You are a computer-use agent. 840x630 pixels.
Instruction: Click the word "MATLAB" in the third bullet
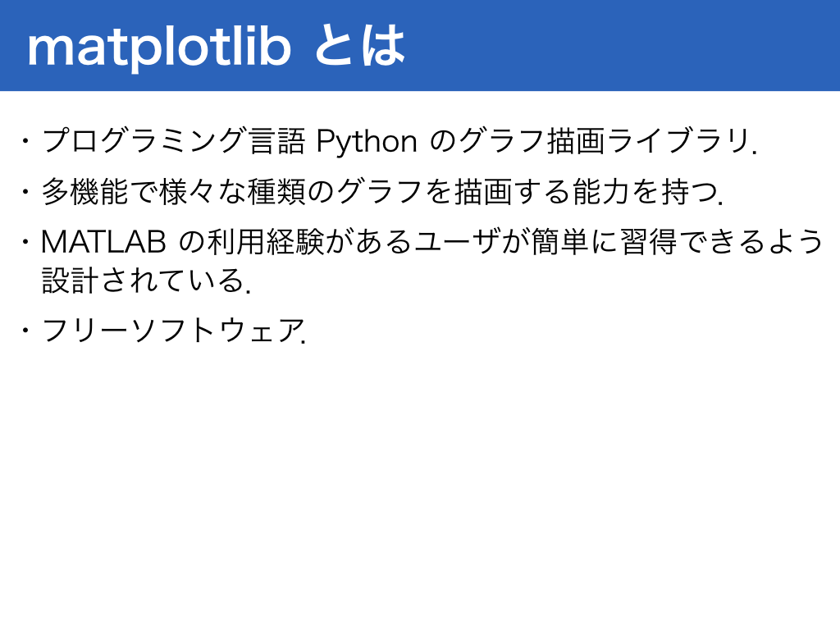(x=103, y=242)
